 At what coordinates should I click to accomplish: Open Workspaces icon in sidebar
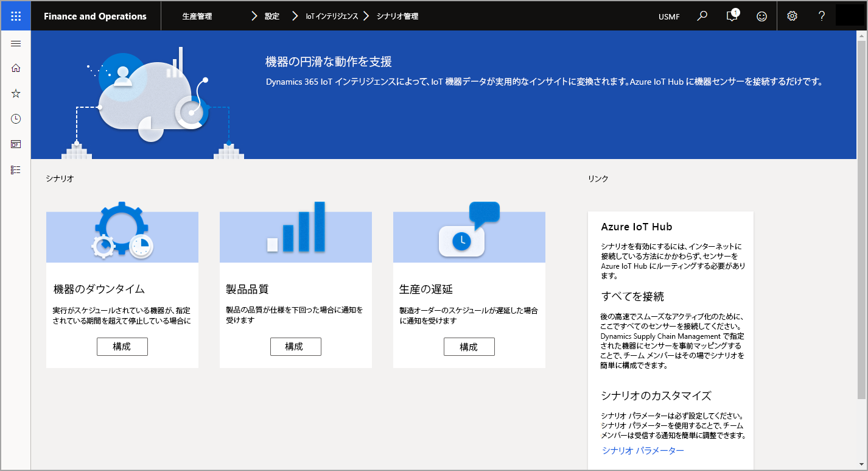point(16,144)
